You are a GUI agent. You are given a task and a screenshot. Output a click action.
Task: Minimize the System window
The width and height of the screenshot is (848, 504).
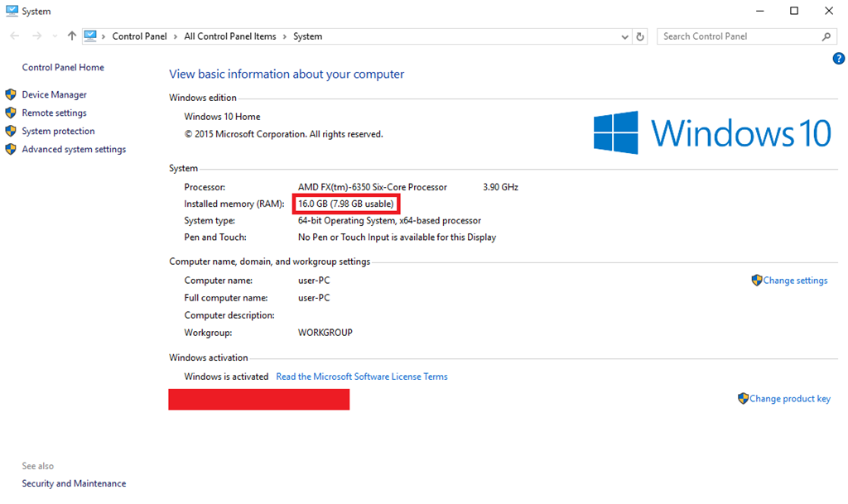[x=760, y=11]
